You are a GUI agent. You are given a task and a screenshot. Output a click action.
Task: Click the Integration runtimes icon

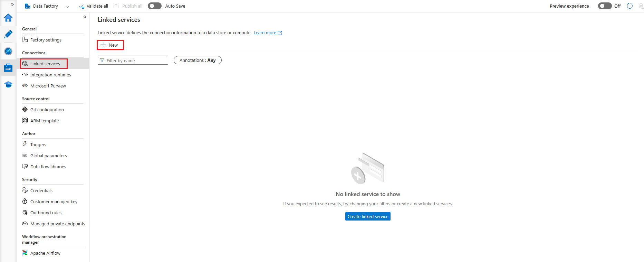coord(25,75)
